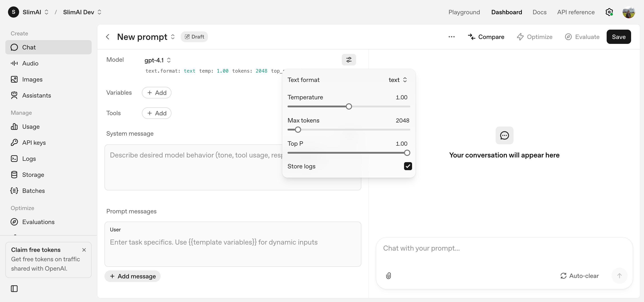Screen dimensions: 644x302
Task: Open the Usage page in sidebar
Action: pyautogui.click(x=48, y=127)
